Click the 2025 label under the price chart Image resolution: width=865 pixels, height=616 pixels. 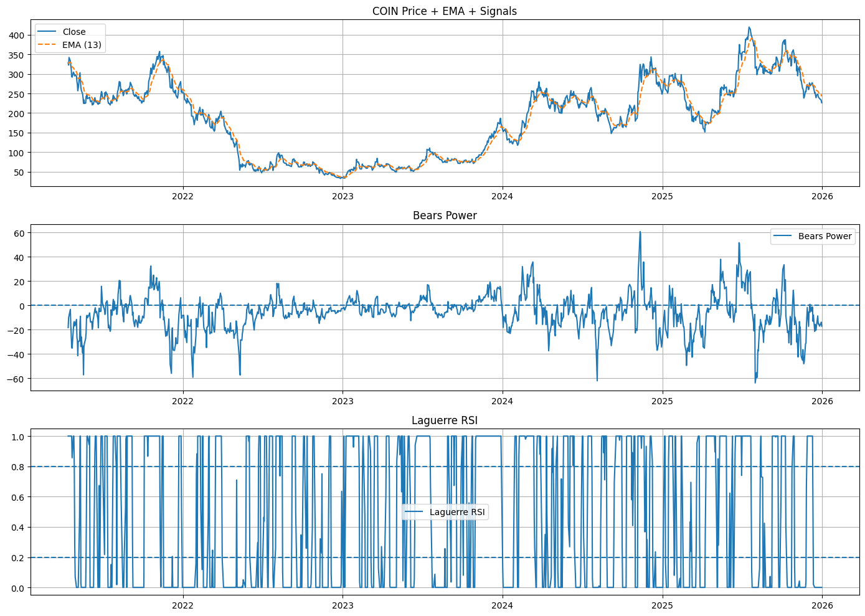[x=663, y=196]
